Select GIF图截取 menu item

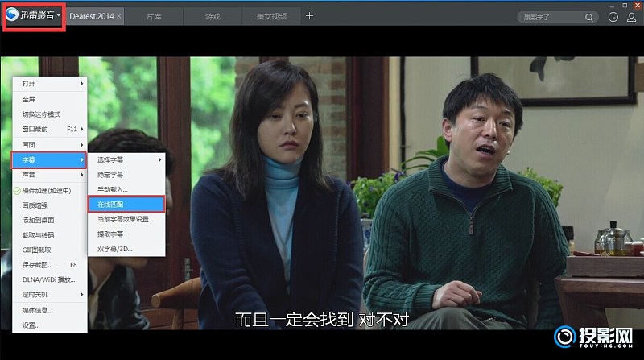[50, 250]
